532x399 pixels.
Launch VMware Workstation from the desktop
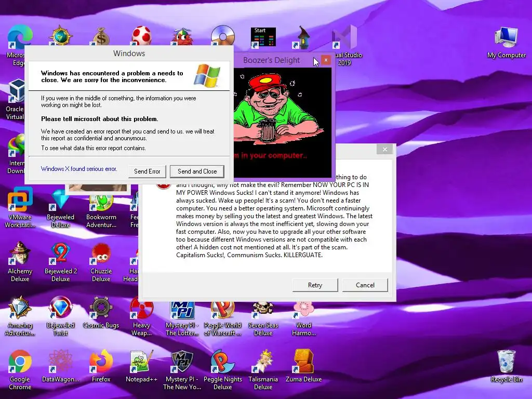point(20,200)
